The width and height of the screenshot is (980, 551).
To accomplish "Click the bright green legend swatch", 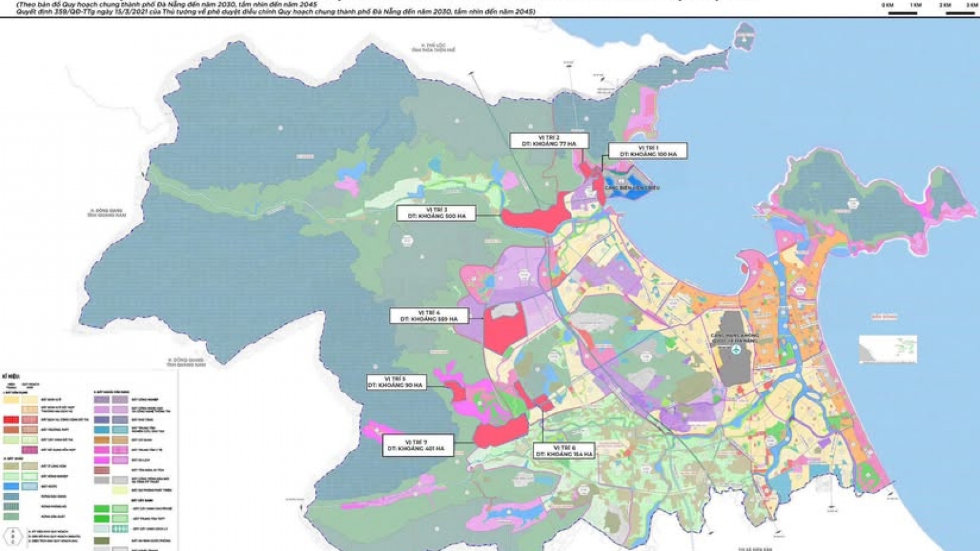I will (x=102, y=509).
